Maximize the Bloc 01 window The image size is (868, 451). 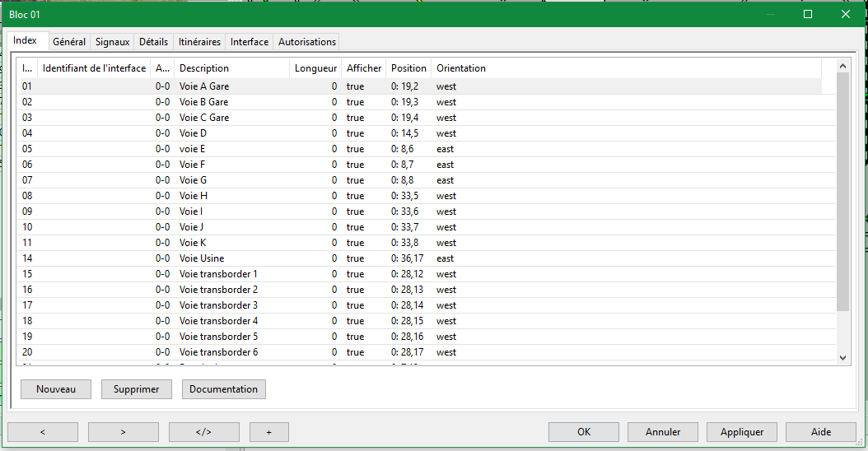click(808, 14)
